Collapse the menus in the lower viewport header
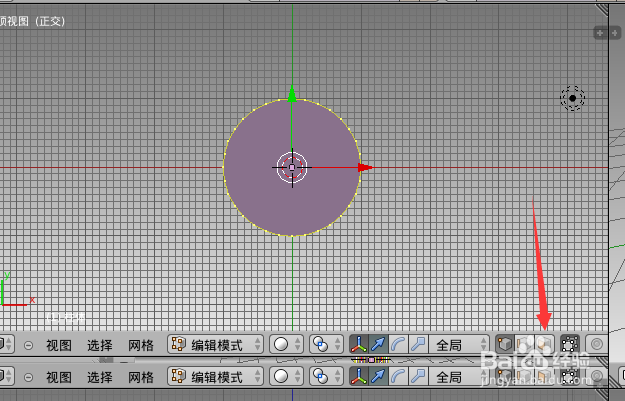Viewport: 625px width, 401px height. [28, 377]
